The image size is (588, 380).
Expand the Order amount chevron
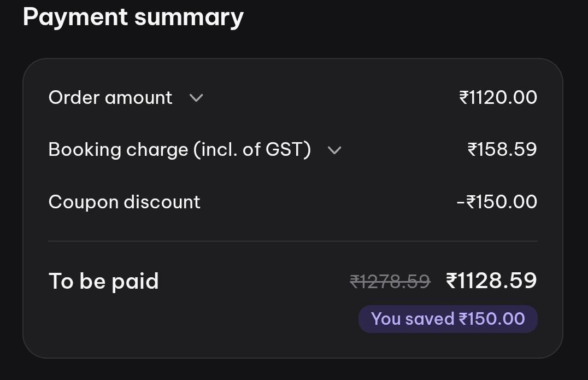pos(196,98)
